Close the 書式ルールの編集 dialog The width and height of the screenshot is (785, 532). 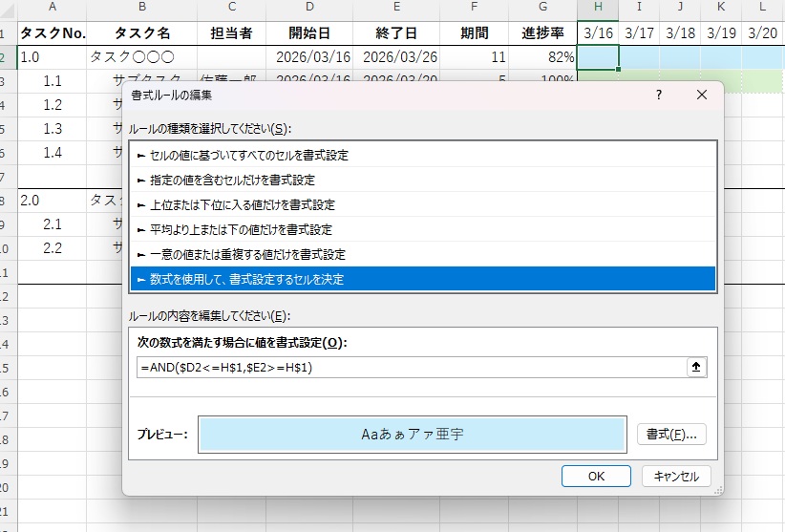(702, 95)
